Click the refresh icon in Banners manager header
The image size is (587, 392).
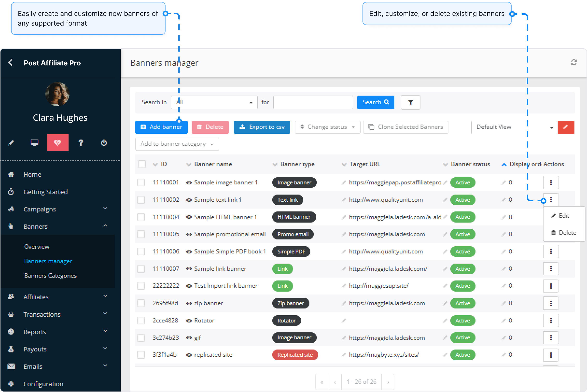tap(574, 63)
